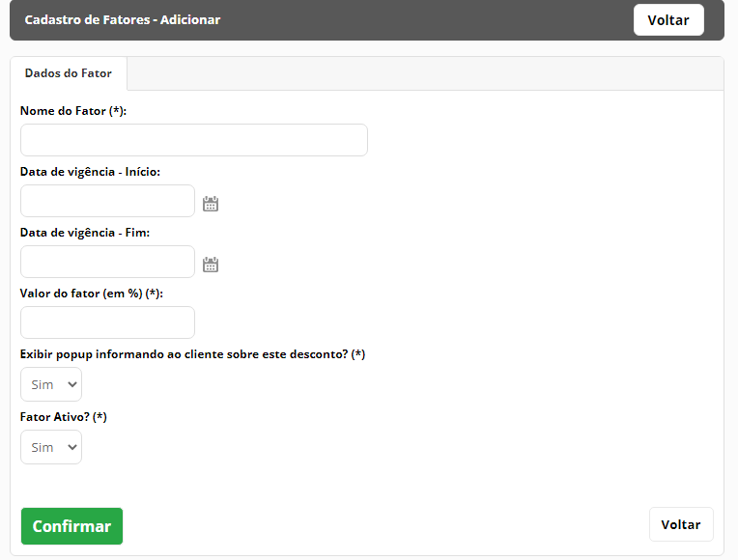Viewport: 738px width, 560px height.
Task: Click the Data de vigência - Início label
Action: (90, 172)
